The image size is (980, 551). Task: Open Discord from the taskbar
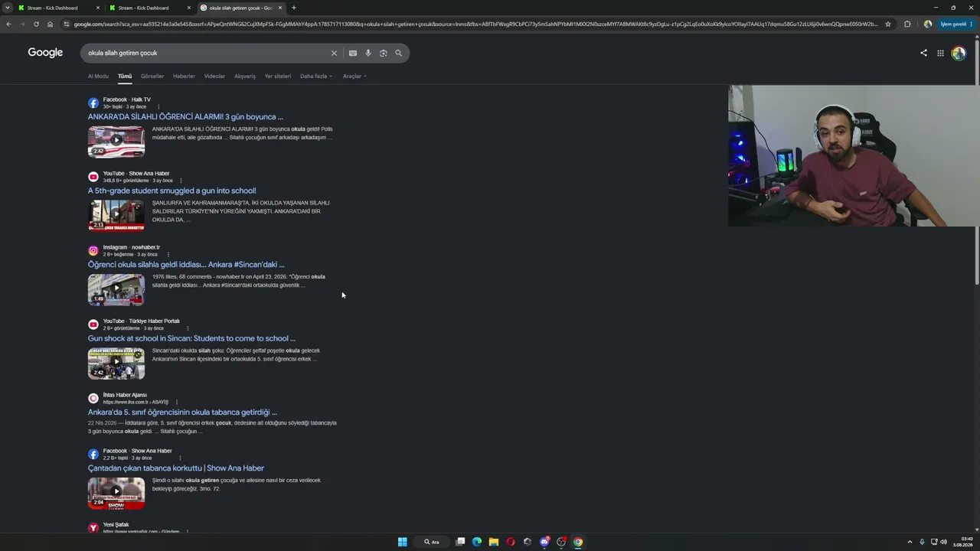click(544, 542)
